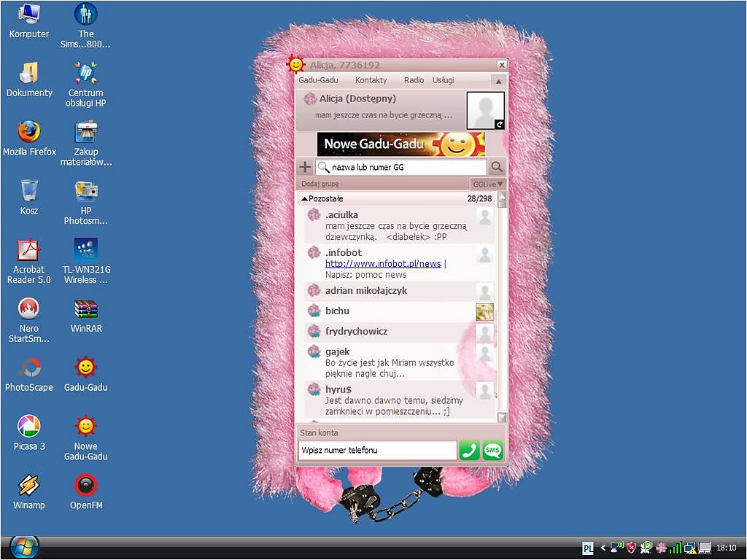
Task: Click the green SMS button
Action: pos(492,451)
